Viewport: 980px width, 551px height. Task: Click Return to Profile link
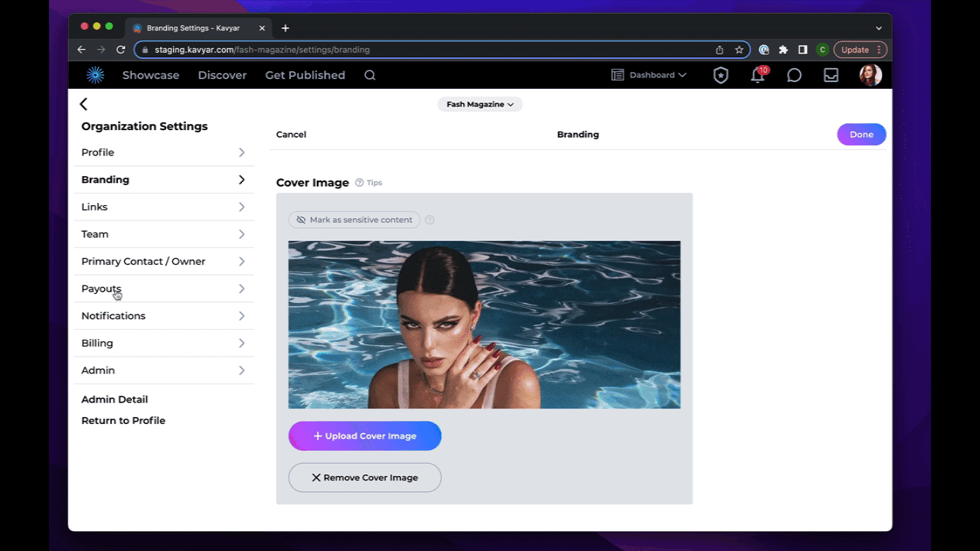[x=123, y=420]
